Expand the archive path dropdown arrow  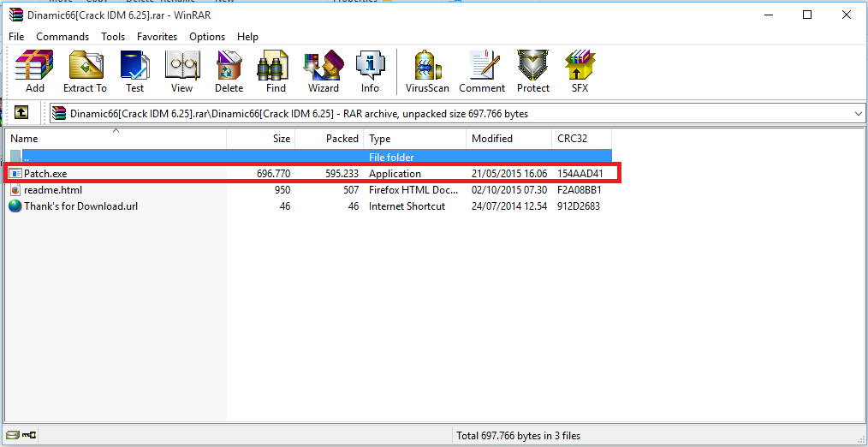tap(859, 114)
